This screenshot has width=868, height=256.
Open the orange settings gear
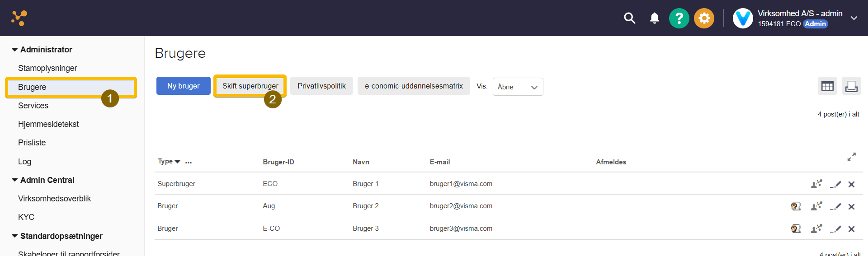click(x=704, y=19)
